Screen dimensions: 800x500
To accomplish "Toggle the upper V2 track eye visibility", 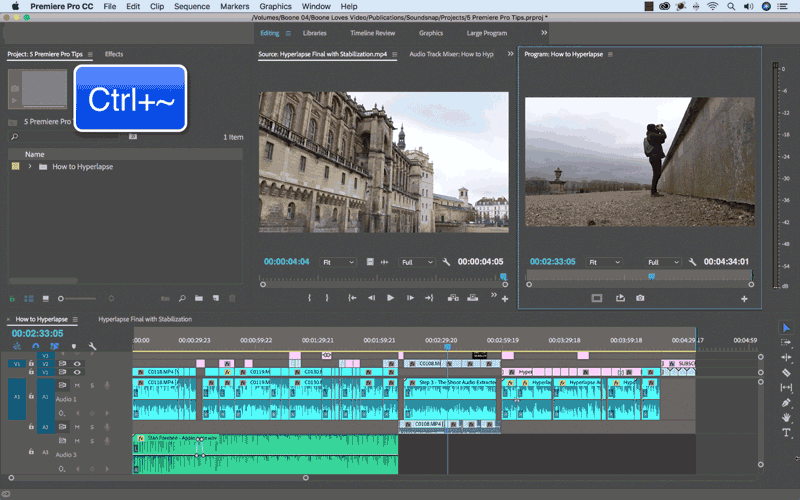I will [77, 364].
